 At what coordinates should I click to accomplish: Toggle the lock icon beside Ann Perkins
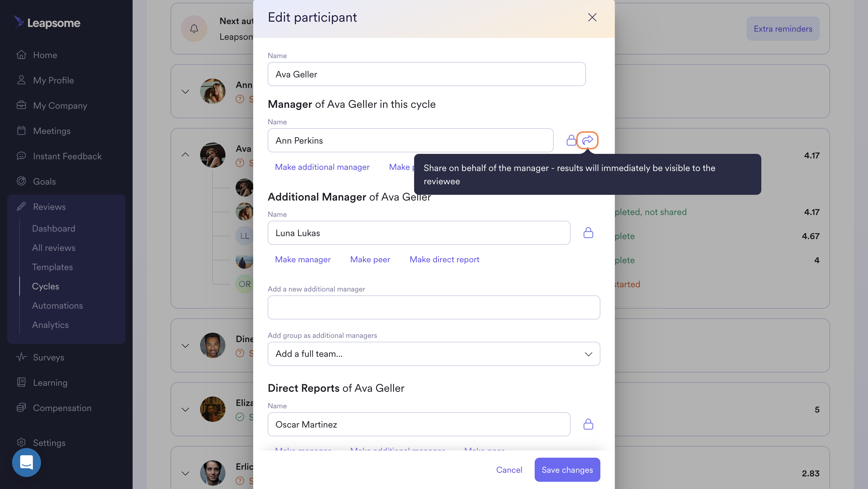click(571, 140)
